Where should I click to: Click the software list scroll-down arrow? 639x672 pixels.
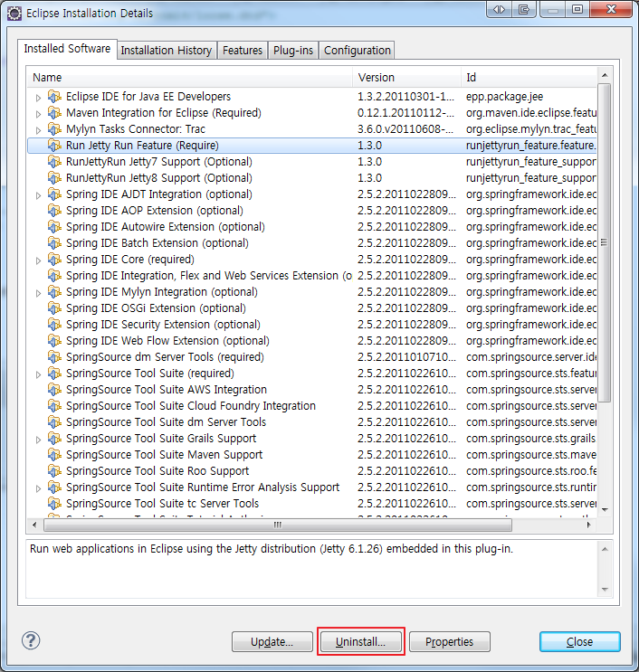pos(605,510)
